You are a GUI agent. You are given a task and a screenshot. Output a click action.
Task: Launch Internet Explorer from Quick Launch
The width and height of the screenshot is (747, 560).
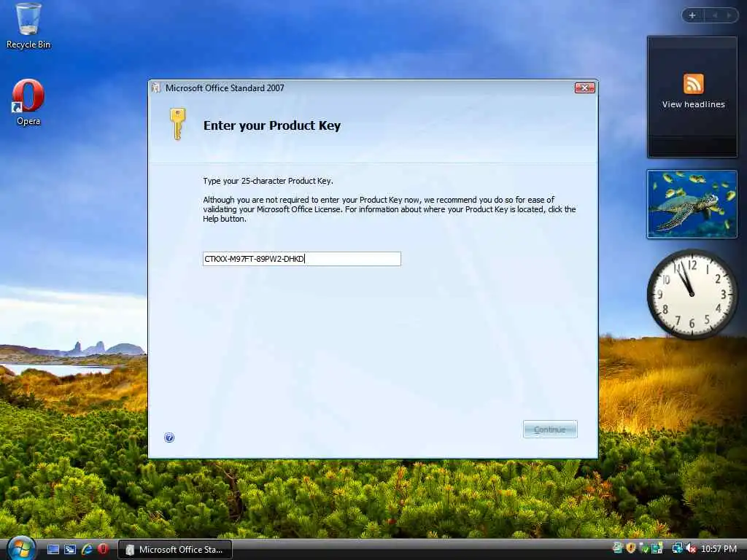[x=87, y=550]
